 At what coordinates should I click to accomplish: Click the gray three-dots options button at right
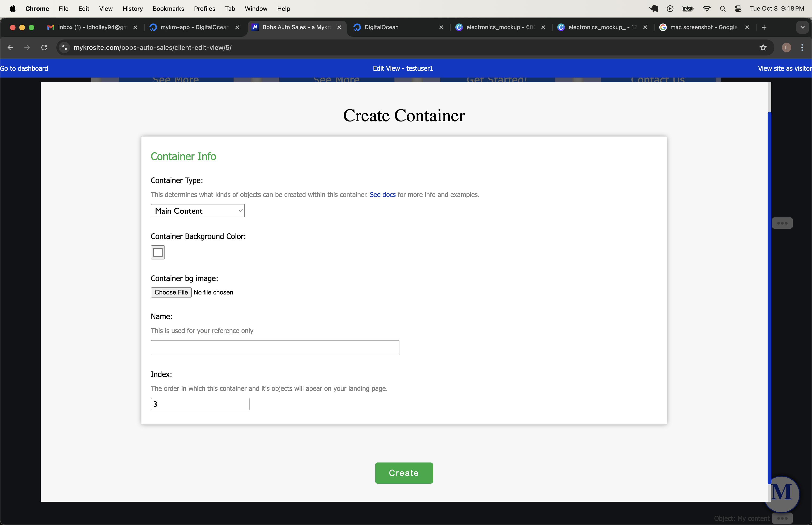pos(782,223)
